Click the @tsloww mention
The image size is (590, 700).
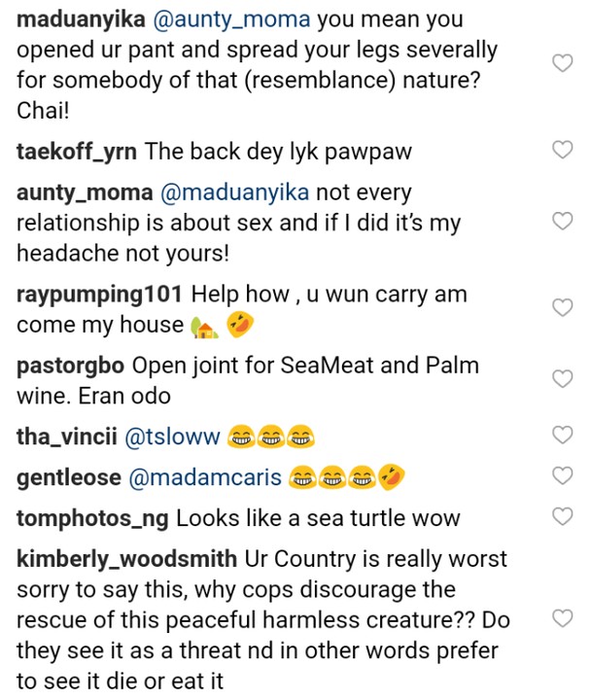173,438
